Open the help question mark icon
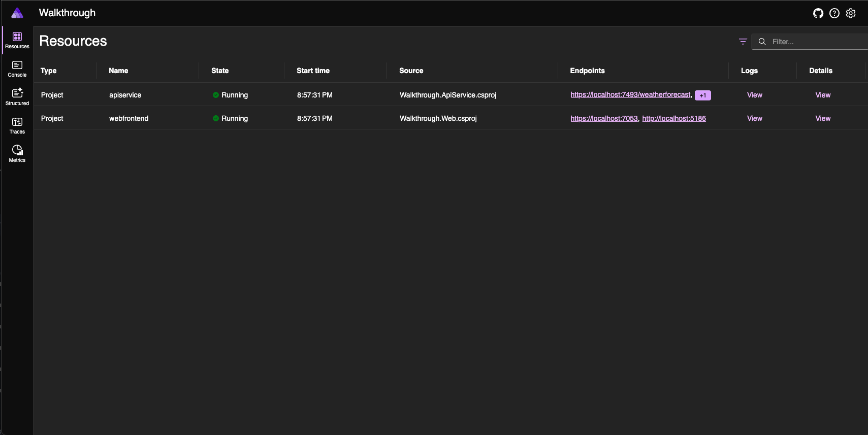The width and height of the screenshot is (868, 435). [834, 13]
